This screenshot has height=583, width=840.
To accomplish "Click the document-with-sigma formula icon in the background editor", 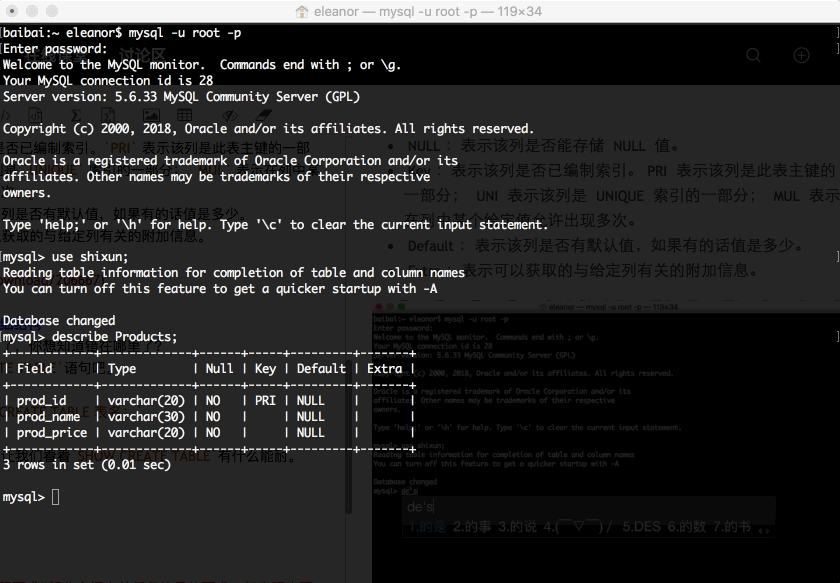I will [108, 115].
